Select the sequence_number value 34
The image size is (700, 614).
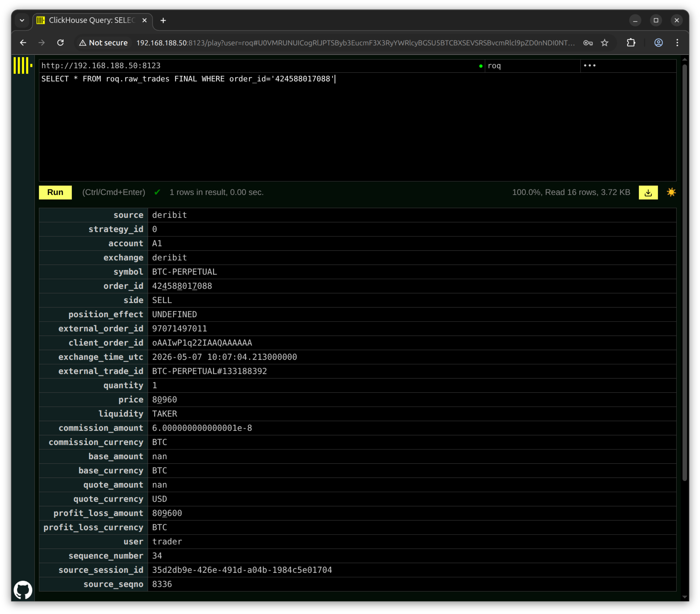[x=157, y=556]
